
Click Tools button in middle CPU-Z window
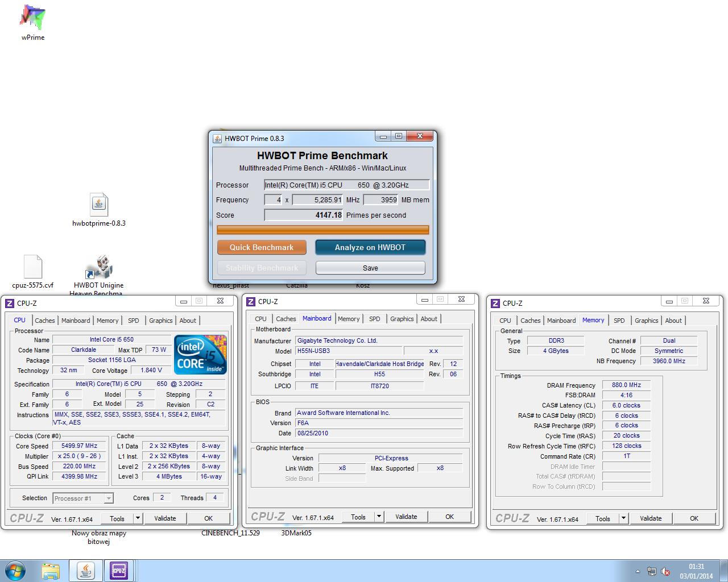coord(358,517)
